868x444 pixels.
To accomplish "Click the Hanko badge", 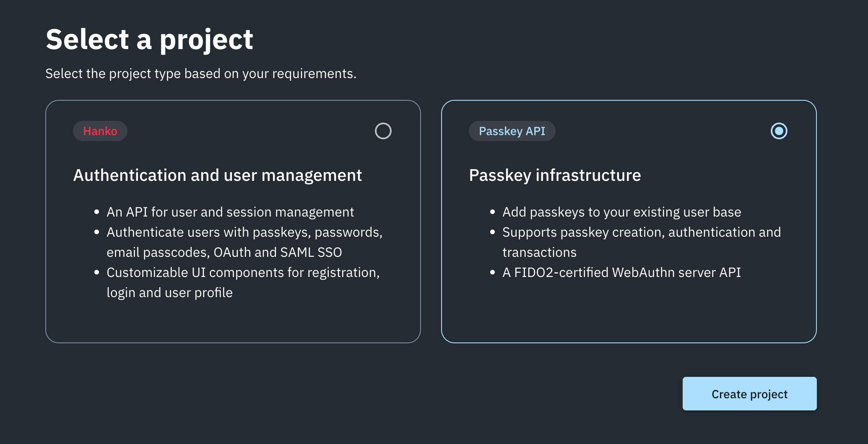I will click(100, 131).
